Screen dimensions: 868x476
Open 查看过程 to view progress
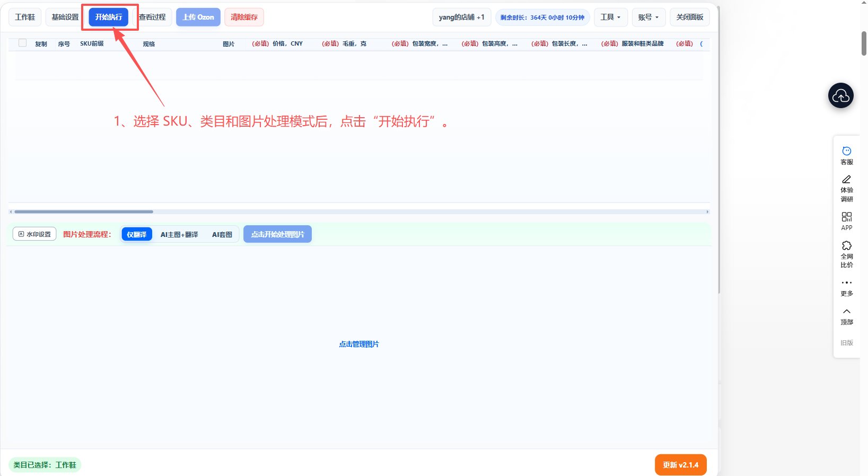[152, 17]
